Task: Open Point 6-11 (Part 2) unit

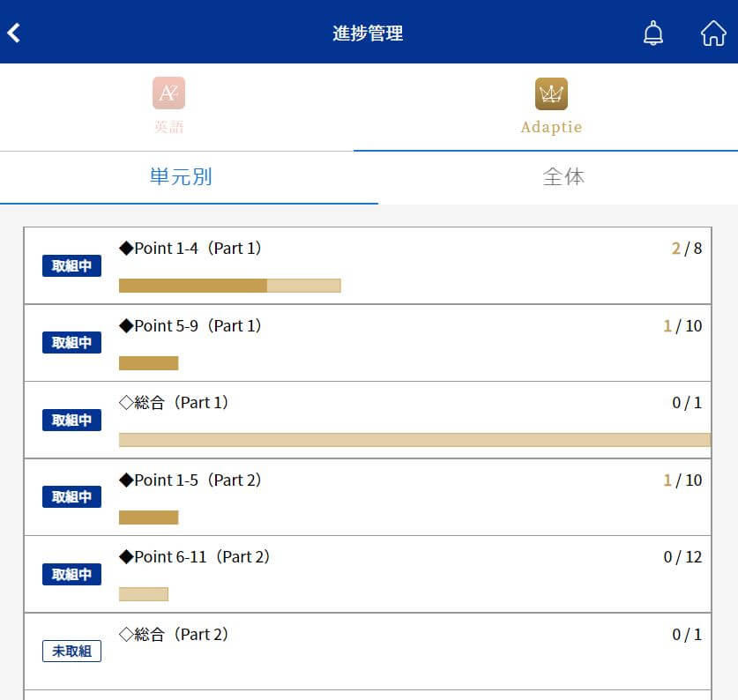Action: [x=194, y=557]
